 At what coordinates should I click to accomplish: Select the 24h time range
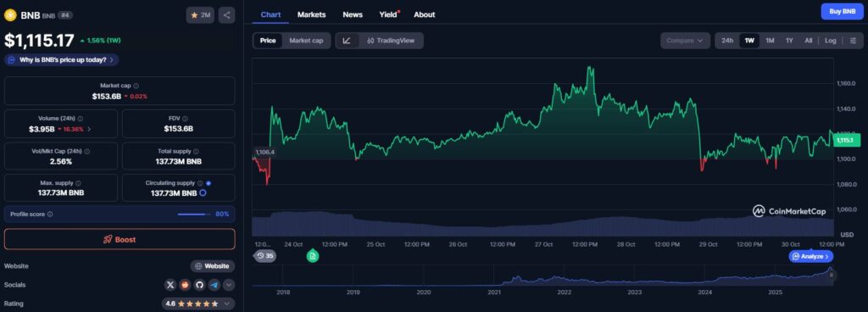coord(727,41)
